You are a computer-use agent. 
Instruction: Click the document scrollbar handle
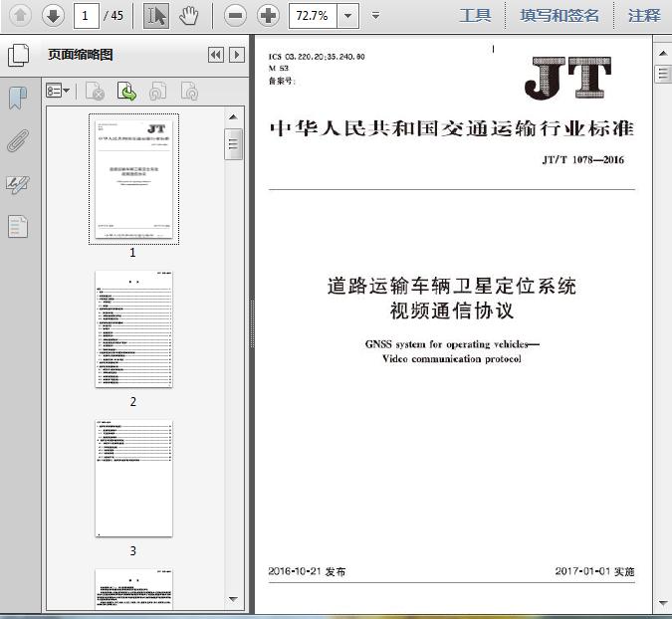(663, 74)
